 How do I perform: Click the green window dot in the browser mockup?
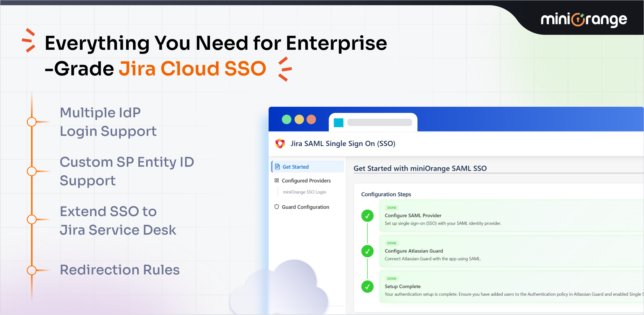point(287,120)
